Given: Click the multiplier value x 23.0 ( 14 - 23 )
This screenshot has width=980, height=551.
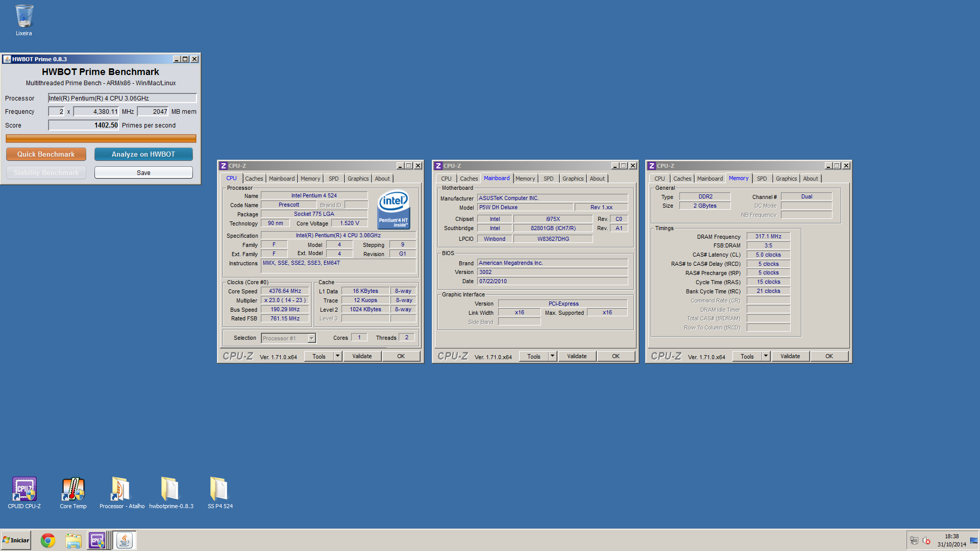Looking at the screenshot, I should (x=285, y=300).
